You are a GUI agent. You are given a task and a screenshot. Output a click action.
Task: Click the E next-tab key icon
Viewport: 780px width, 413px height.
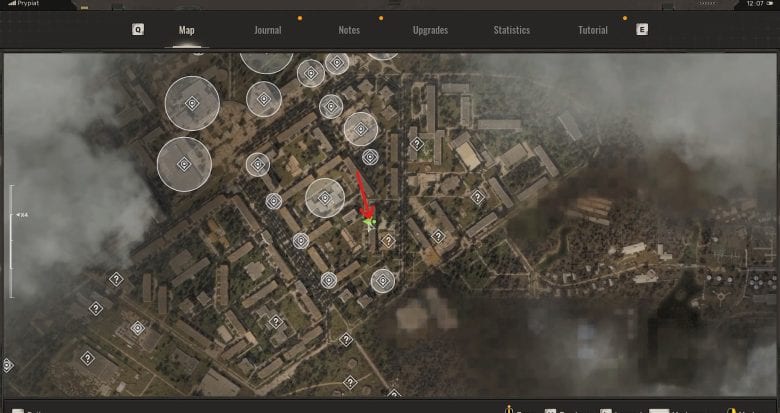click(x=642, y=30)
